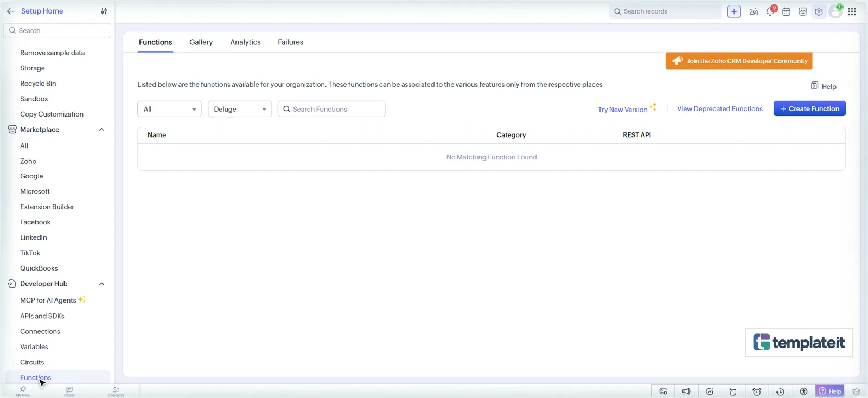Switch to the Functions tab
This screenshot has width=868, height=398.
155,42
